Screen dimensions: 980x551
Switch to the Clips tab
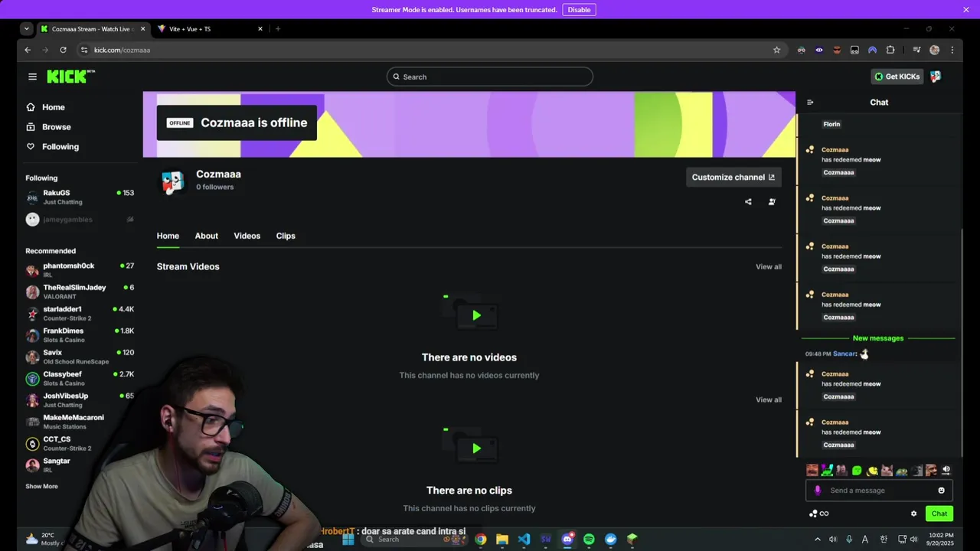286,236
